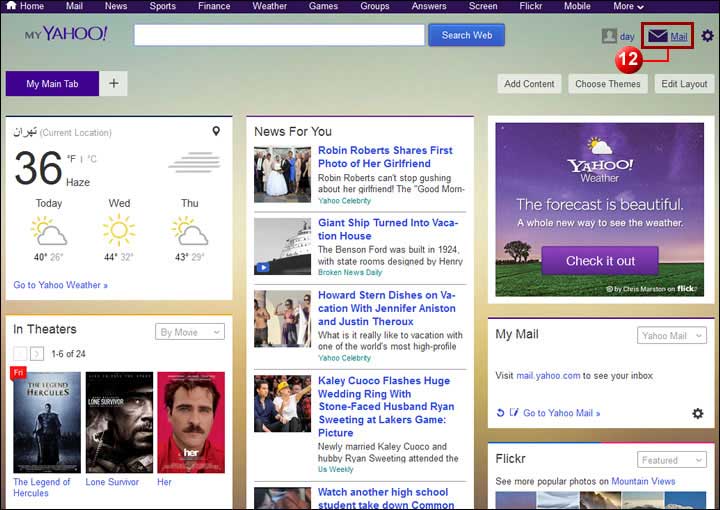The height and width of the screenshot is (510, 720).
Task: Click the Lone Survivor poster
Action: [119, 422]
